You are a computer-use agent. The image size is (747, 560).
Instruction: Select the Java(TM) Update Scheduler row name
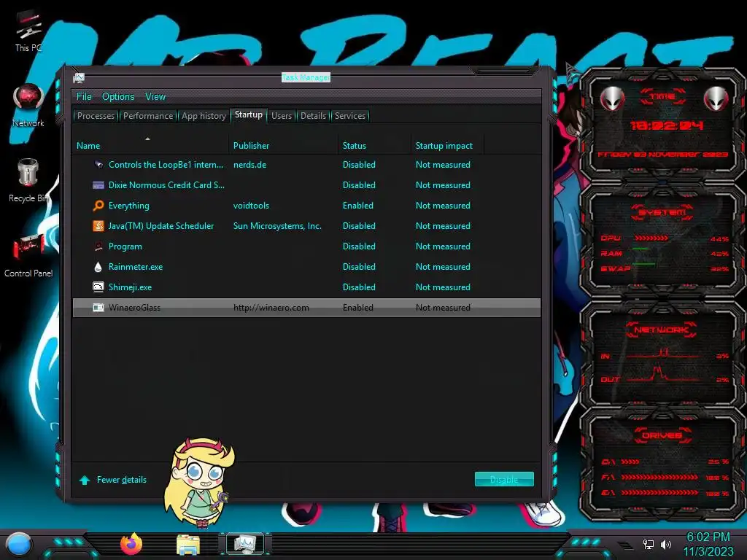[x=161, y=226]
